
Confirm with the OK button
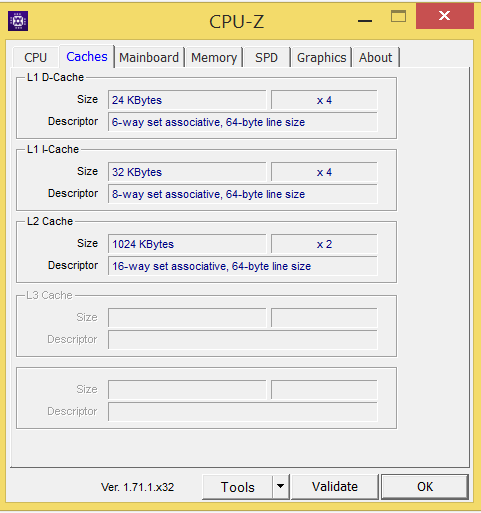[425, 487]
